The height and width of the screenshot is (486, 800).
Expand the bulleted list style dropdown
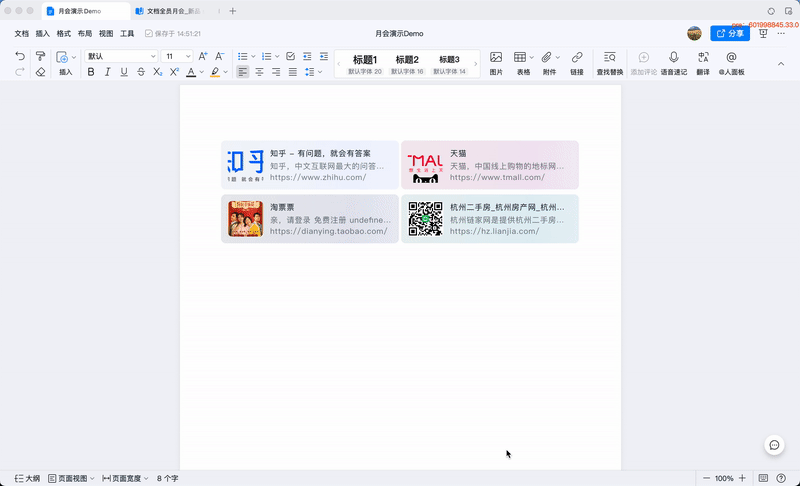[253, 57]
